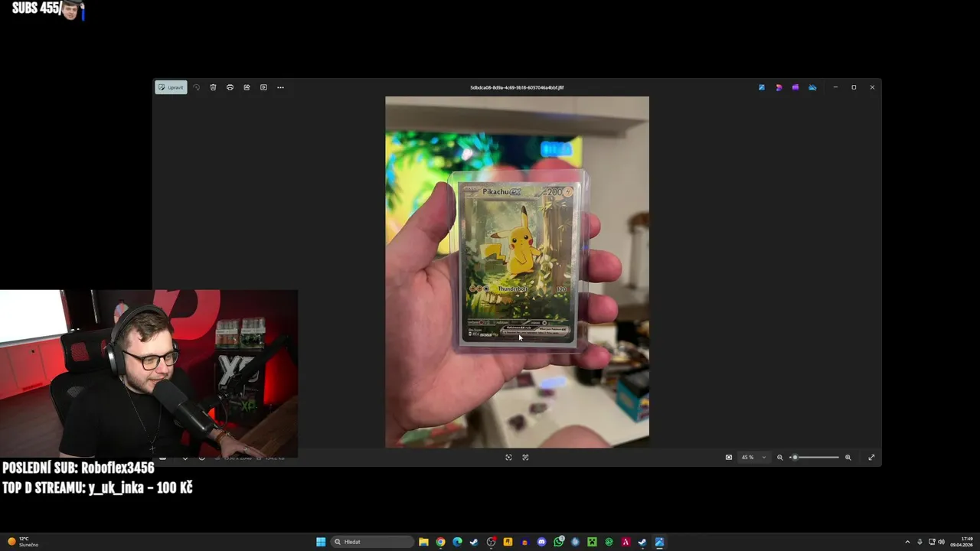The height and width of the screenshot is (551, 980).
Task: Share the photo via the share icon
Action: click(x=247, y=87)
